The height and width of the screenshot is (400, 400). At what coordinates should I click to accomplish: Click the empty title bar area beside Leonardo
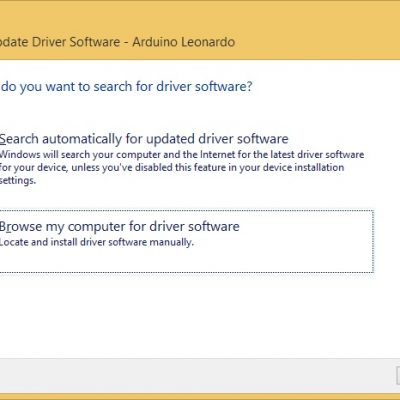pos(317,42)
